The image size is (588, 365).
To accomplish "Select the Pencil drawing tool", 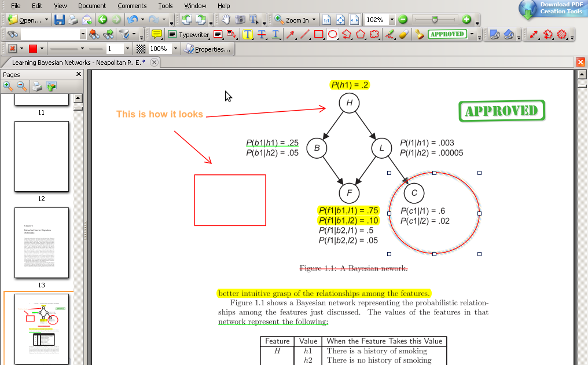I will [389, 35].
